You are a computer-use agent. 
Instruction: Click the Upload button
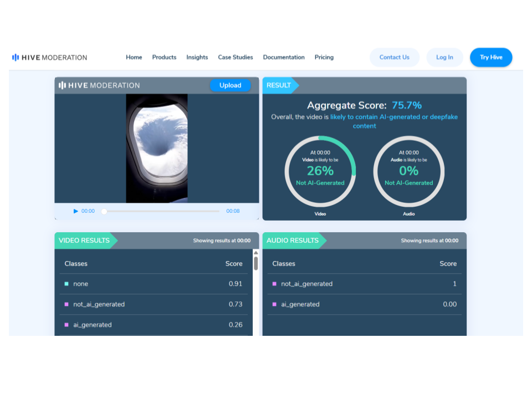(230, 85)
